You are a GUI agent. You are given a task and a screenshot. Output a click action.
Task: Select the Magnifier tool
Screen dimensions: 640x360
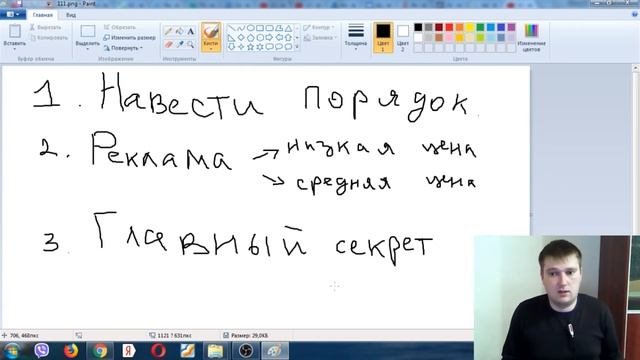click(x=191, y=44)
